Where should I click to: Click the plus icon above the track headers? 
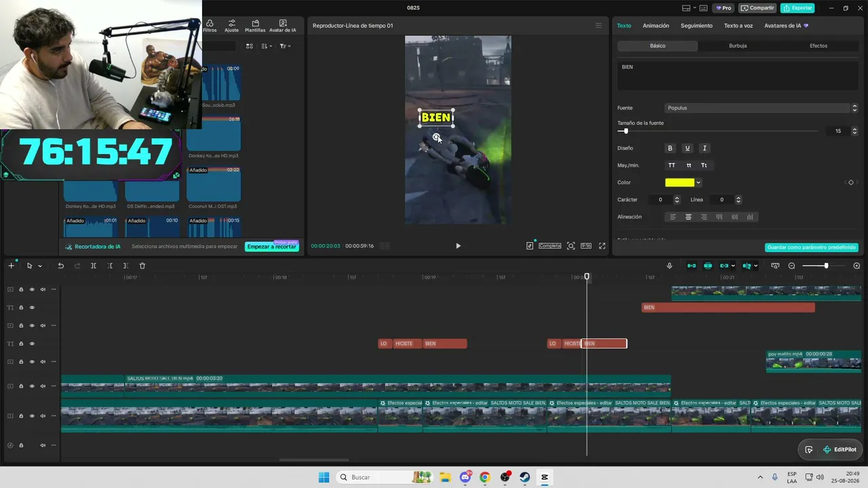(11, 266)
